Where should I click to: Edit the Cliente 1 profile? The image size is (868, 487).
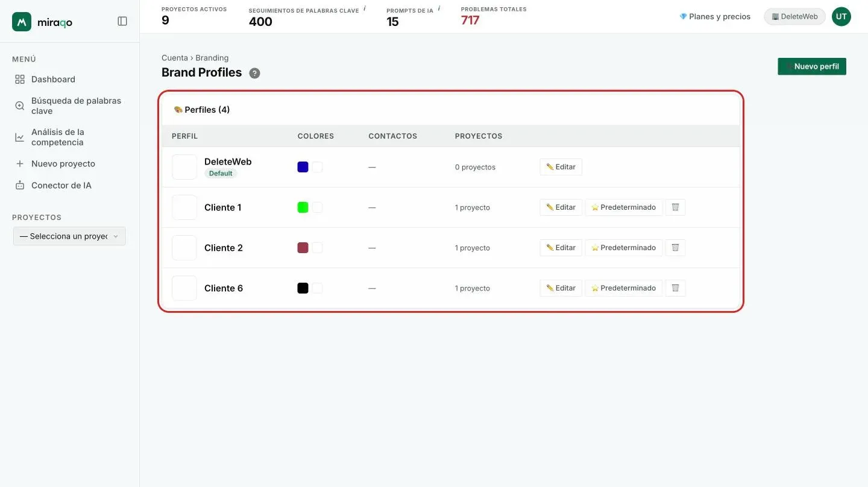pyautogui.click(x=561, y=207)
